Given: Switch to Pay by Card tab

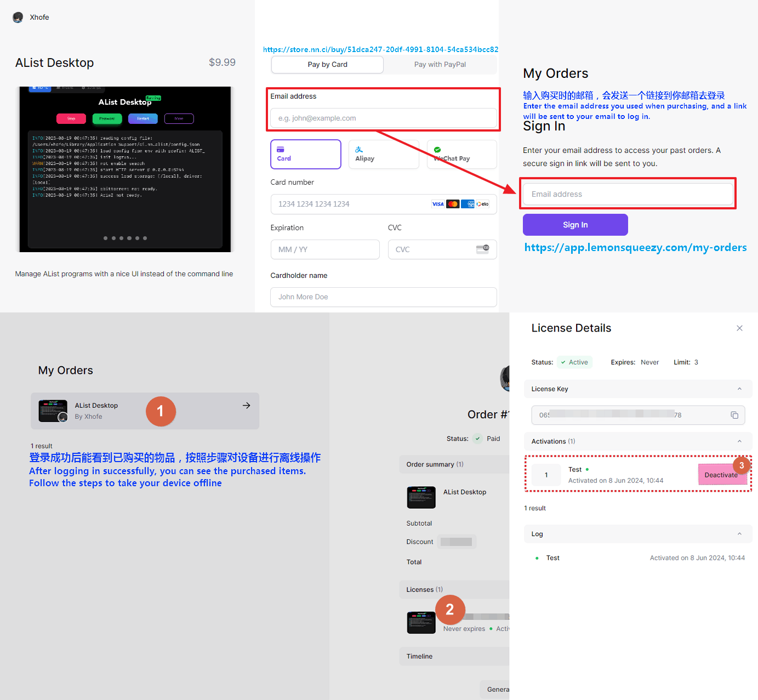Looking at the screenshot, I should point(327,65).
